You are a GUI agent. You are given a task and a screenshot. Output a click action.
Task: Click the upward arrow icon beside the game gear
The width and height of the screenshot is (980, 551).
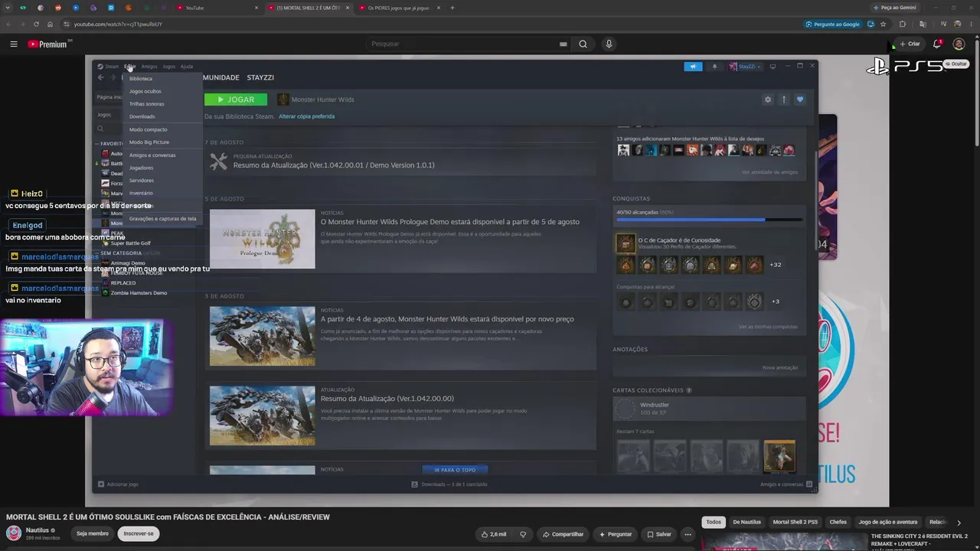(x=783, y=99)
